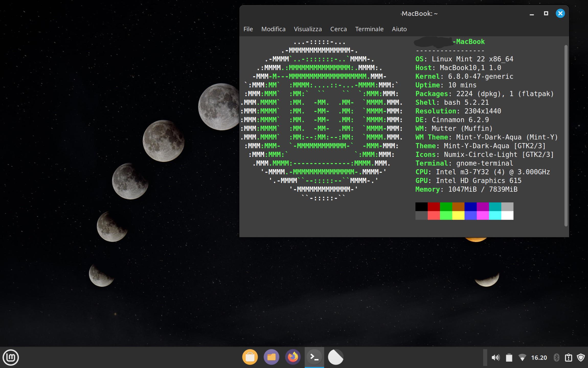Screen dimensions: 588x368
Task: Open the Linux Mint start menu
Action: (x=11, y=357)
